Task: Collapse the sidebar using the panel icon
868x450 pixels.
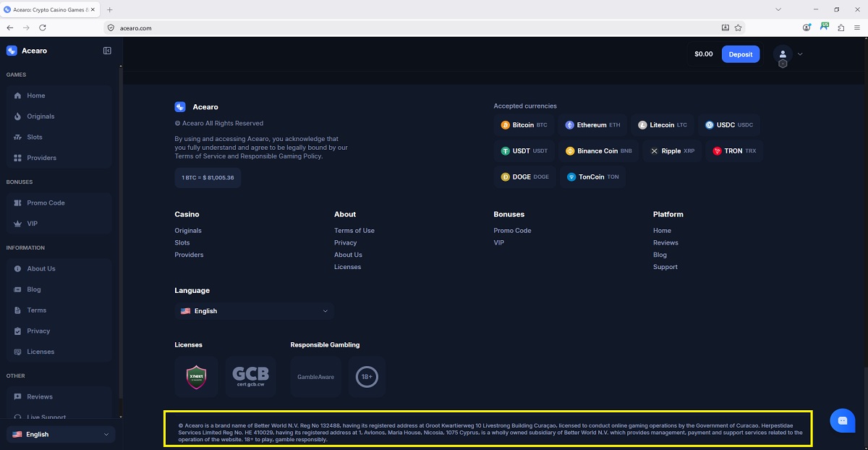Action: click(107, 51)
